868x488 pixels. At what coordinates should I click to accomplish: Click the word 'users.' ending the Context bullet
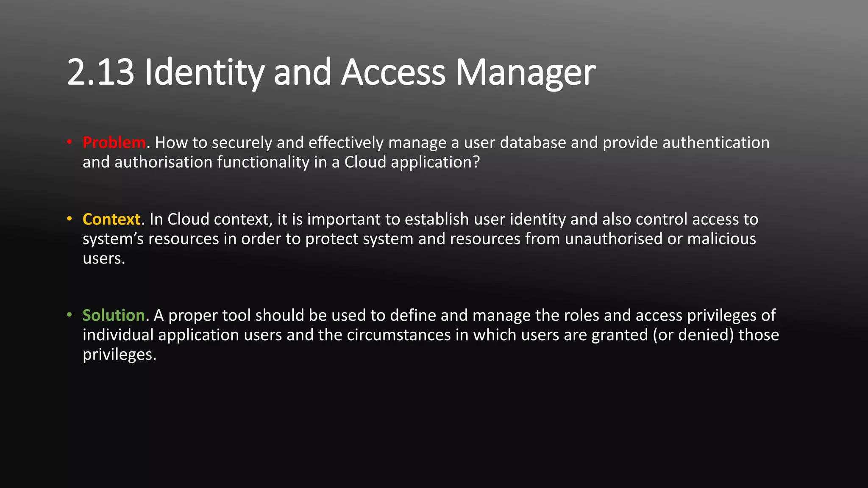(x=104, y=258)
